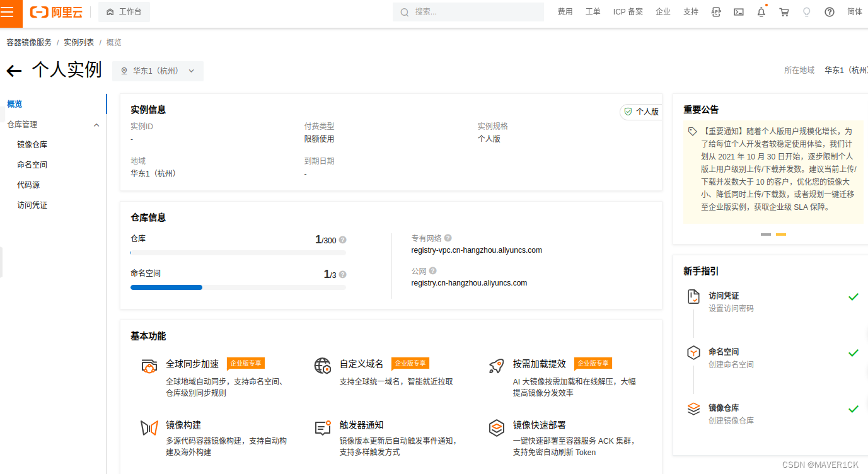Select the registry-vpc.cn-hangzhou.aliyuncs.com address
This screenshot has height=474, width=868.
pyautogui.click(x=477, y=250)
